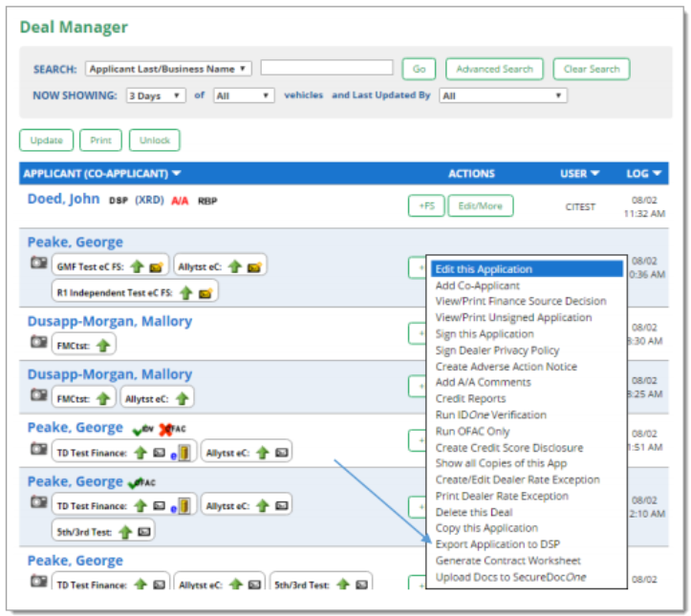Click the LOG column sort arrow
691x616 pixels.
pyautogui.click(x=657, y=174)
